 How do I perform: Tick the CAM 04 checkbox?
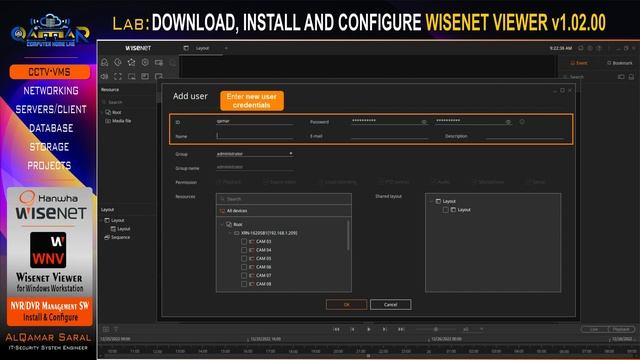pos(244,250)
